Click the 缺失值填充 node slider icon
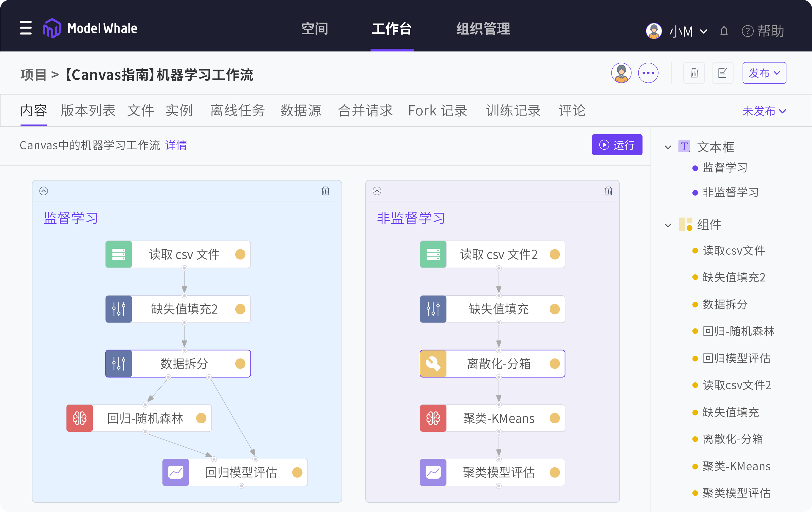The width and height of the screenshot is (812, 512). pos(433,309)
